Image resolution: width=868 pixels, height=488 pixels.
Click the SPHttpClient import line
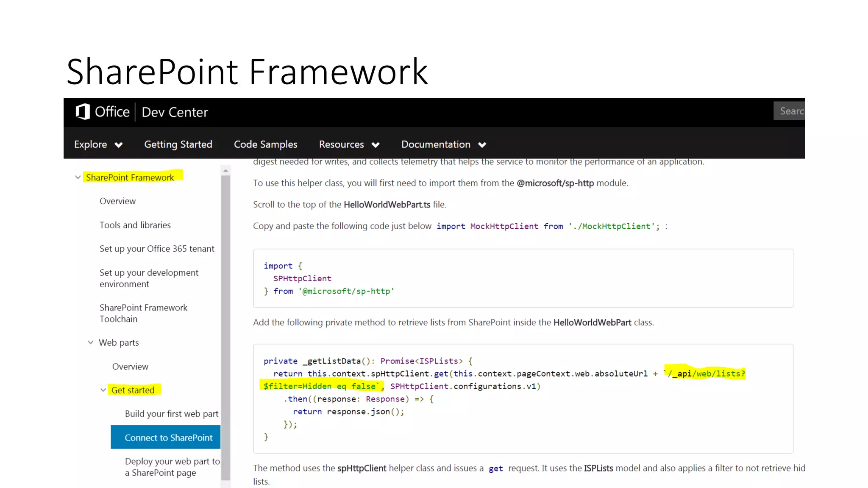coord(302,278)
